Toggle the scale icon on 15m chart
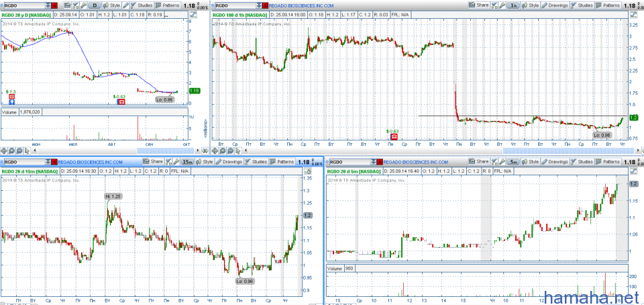Screen dimensions: 644x305 tap(308, 171)
